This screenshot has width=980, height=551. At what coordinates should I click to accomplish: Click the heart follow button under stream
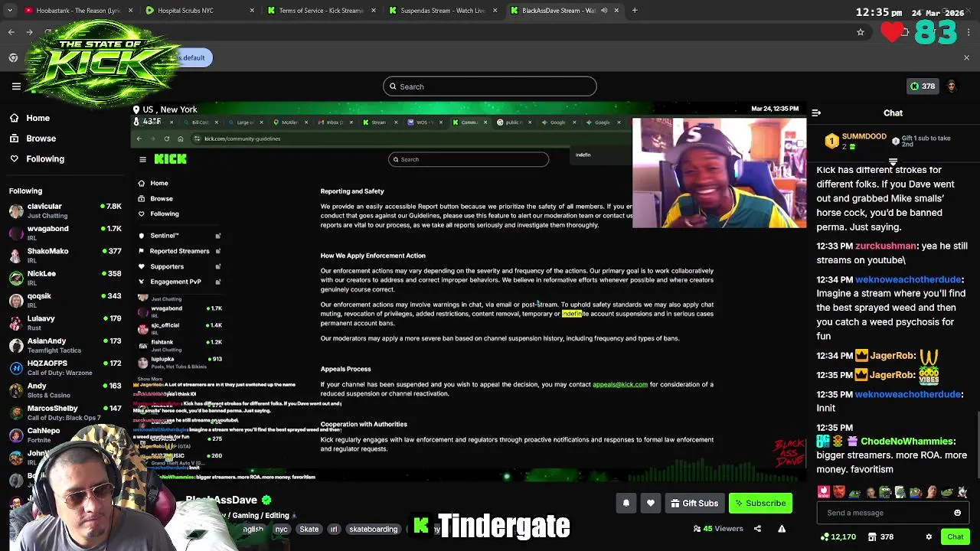click(x=651, y=503)
